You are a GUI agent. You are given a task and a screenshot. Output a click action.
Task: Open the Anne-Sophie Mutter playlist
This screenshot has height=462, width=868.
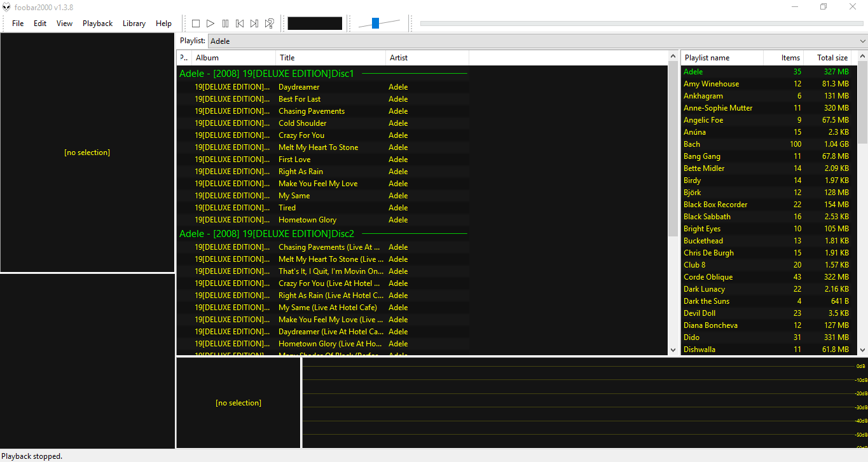click(769, 108)
